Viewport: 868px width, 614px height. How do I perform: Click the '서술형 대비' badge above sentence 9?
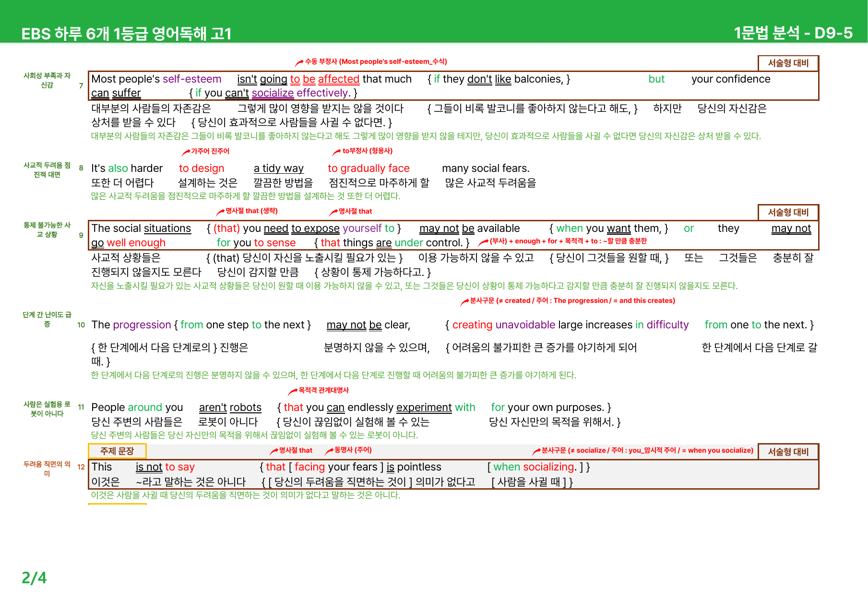[788, 212]
